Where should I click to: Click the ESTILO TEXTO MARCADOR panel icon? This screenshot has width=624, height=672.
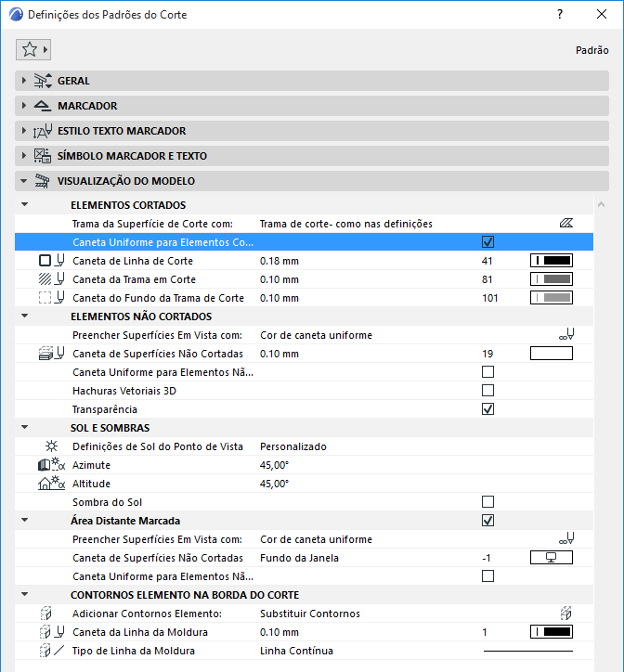pyautogui.click(x=43, y=131)
